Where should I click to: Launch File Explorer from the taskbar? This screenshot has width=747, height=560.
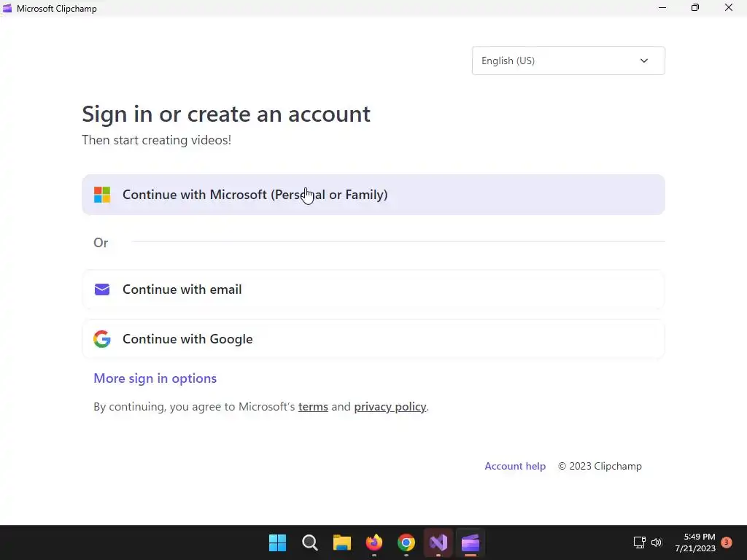341,542
